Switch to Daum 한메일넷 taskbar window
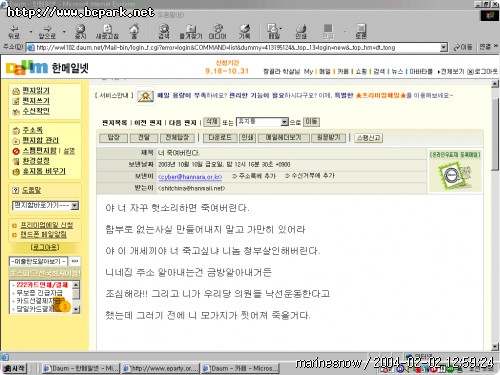500x375 pixels. (81, 368)
